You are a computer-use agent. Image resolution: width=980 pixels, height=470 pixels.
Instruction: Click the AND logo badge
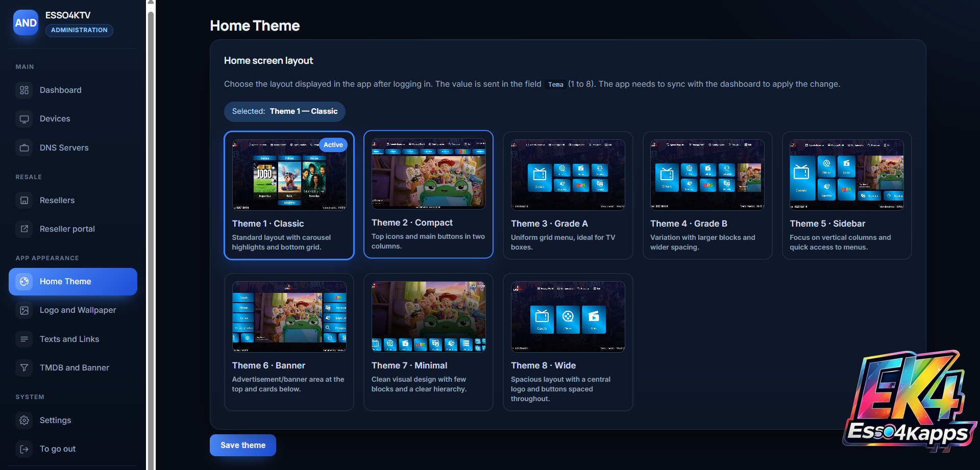(26, 23)
